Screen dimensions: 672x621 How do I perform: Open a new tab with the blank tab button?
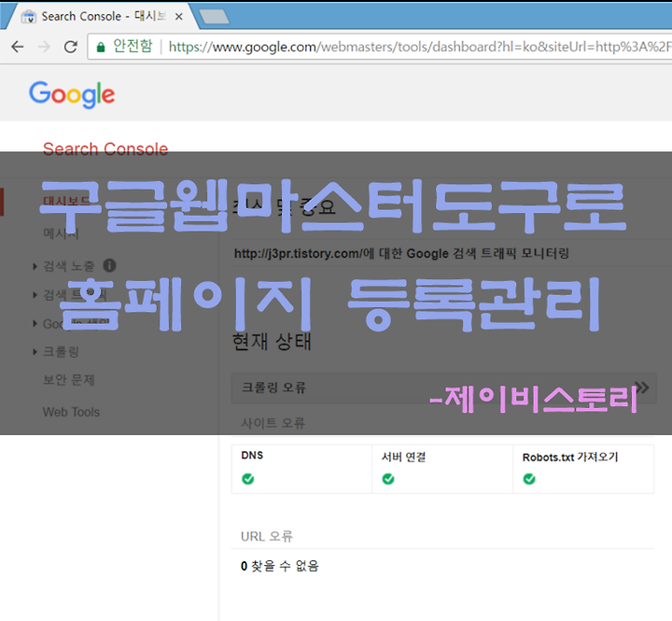214,17
